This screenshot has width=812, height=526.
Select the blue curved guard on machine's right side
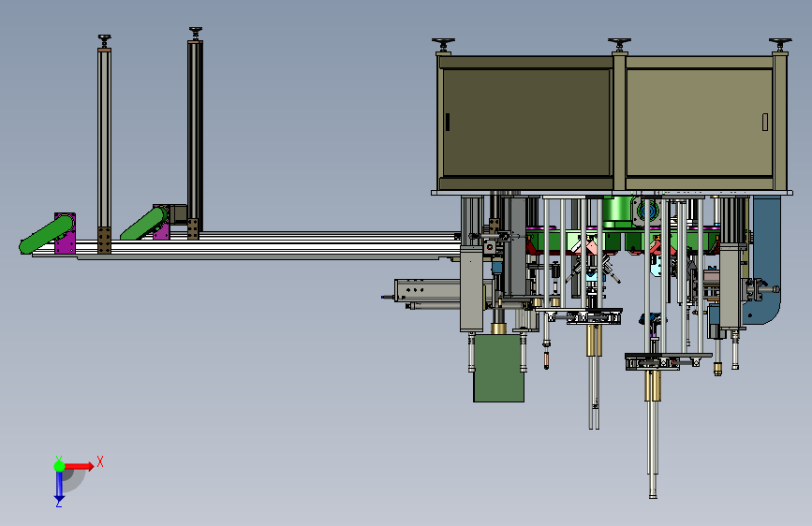[x=765, y=259]
